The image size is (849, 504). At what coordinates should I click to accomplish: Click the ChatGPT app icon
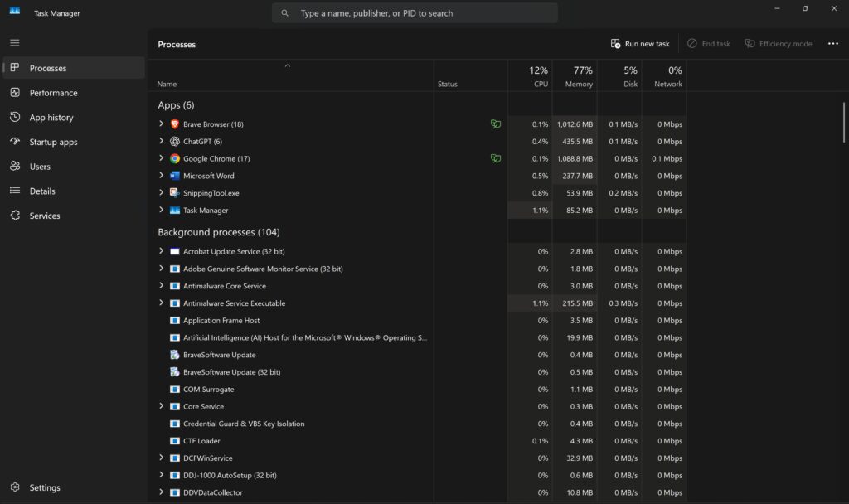[x=174, y=141]
